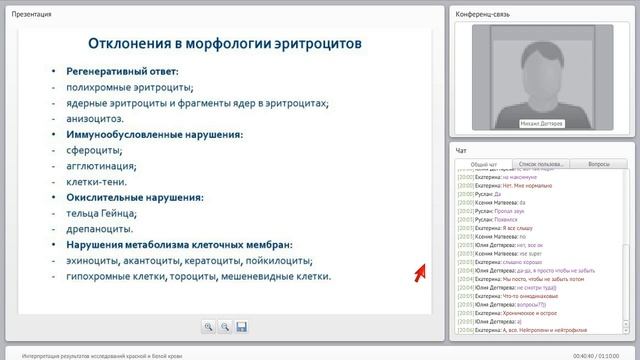This screenshot has height=360, width=640.
Task: Click the ядерные эритроциты и фрагменты ядер line
Action: [197, 103]
